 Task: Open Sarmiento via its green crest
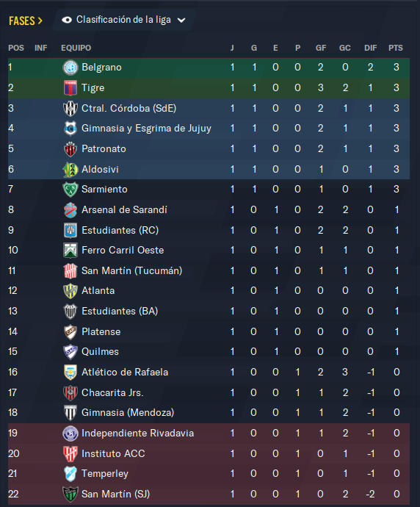70,190
